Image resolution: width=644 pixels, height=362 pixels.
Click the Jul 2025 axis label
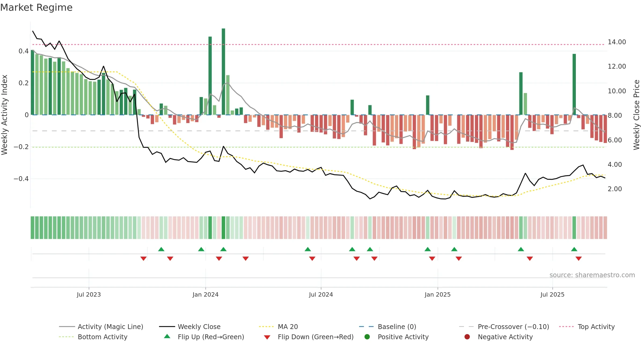[x=552, y=294]
